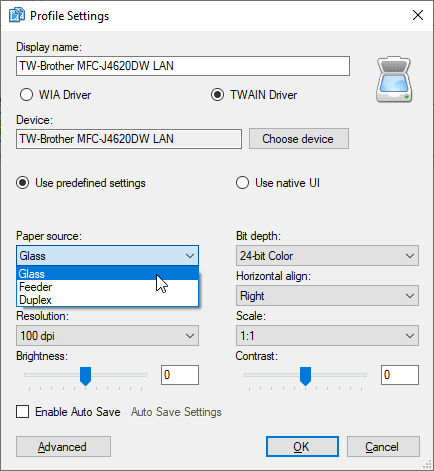This screenshot has height=471, width=434.
Task: Click the scanner device icon
Action: click(x=394, y=79)
